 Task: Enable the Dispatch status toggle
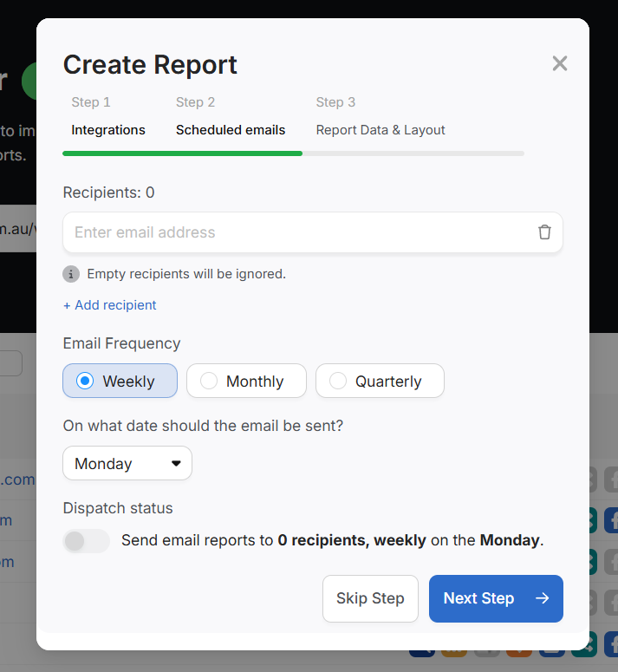point(86,541)
